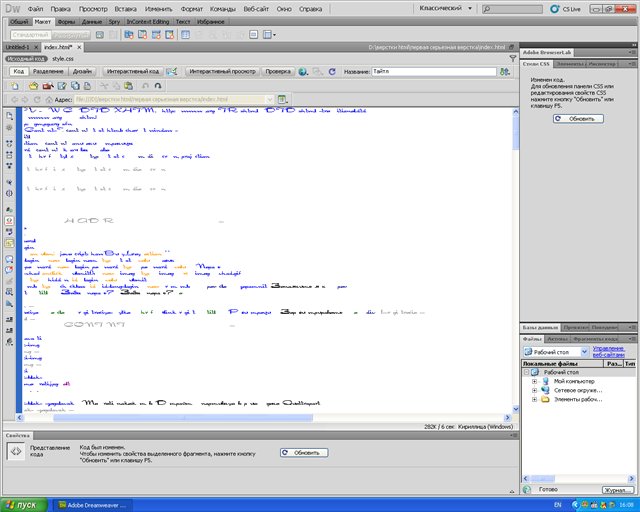The height and width of the screenshot is (512, 640).
Task: Switch to Код view mode
Action: [18, 72]
